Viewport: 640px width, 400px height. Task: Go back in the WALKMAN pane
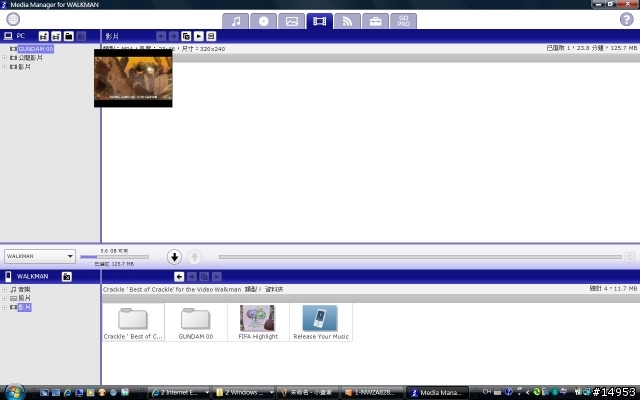(179, 277)
